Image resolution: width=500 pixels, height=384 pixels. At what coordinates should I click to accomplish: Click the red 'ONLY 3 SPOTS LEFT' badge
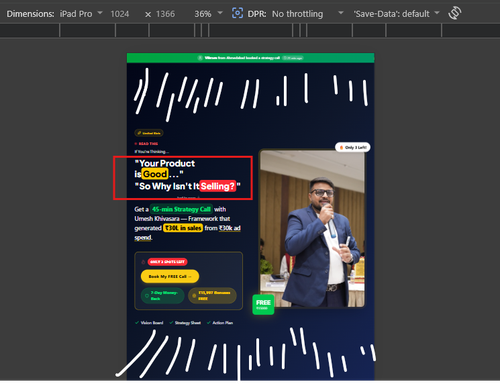pos(167,262)
